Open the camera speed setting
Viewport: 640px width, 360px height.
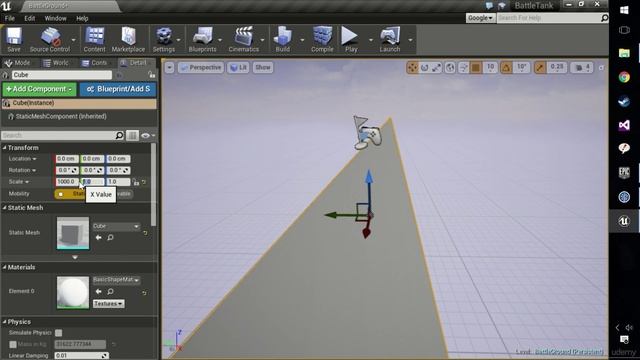coord(582,67)
